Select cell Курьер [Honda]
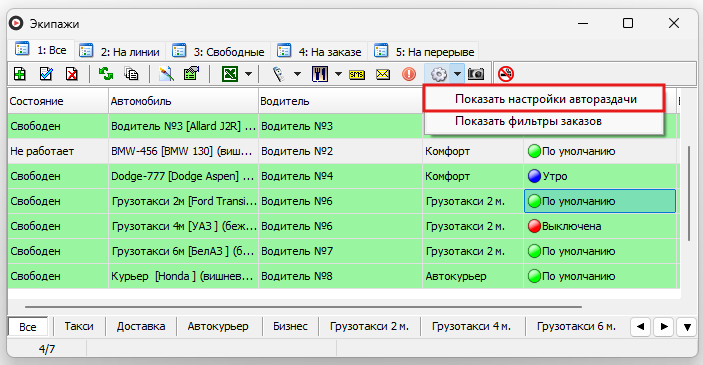The width and height of the screenshot is (703, 365). click(x=183, y=276)
